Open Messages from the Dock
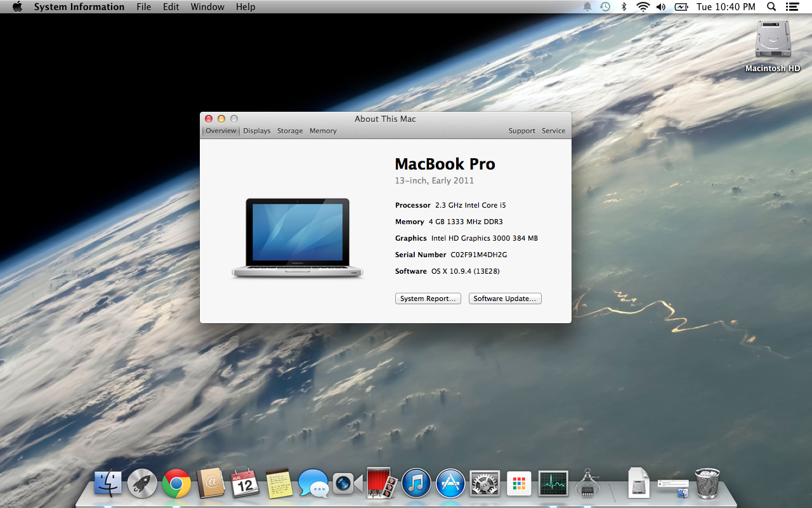This screenshot has width=812, height=508. (313, 485)
